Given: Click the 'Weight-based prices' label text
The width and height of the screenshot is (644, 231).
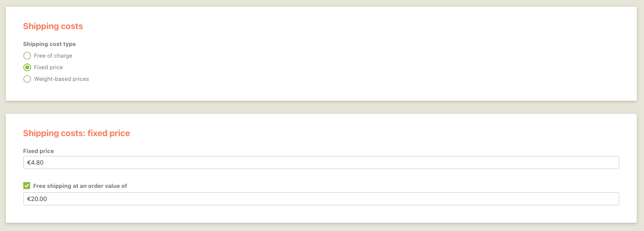Looking at the screenshot, I should coord(61,79).
